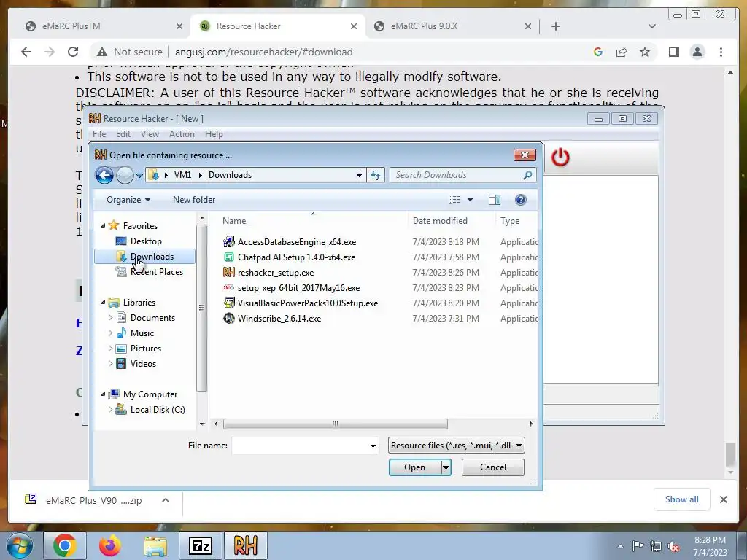
Task: Bookmark this page with the star icon
Action: (645, 52)
